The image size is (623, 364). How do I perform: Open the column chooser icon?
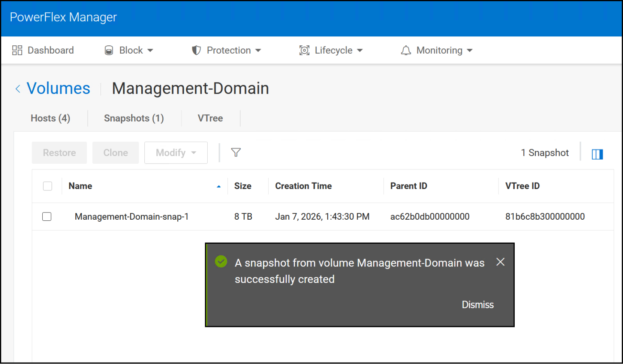597,154
